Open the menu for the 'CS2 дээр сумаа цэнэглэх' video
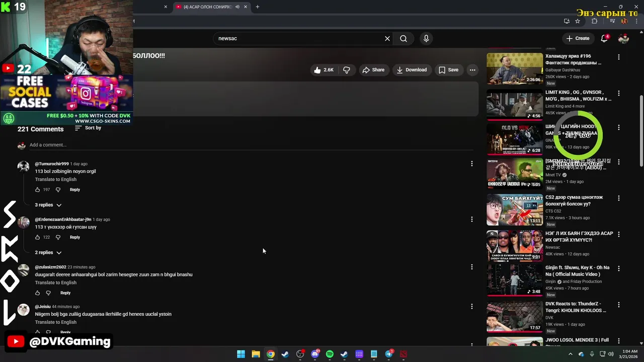Screen dimensions: 644x362 pyautogui.click(x=618, y=199)
